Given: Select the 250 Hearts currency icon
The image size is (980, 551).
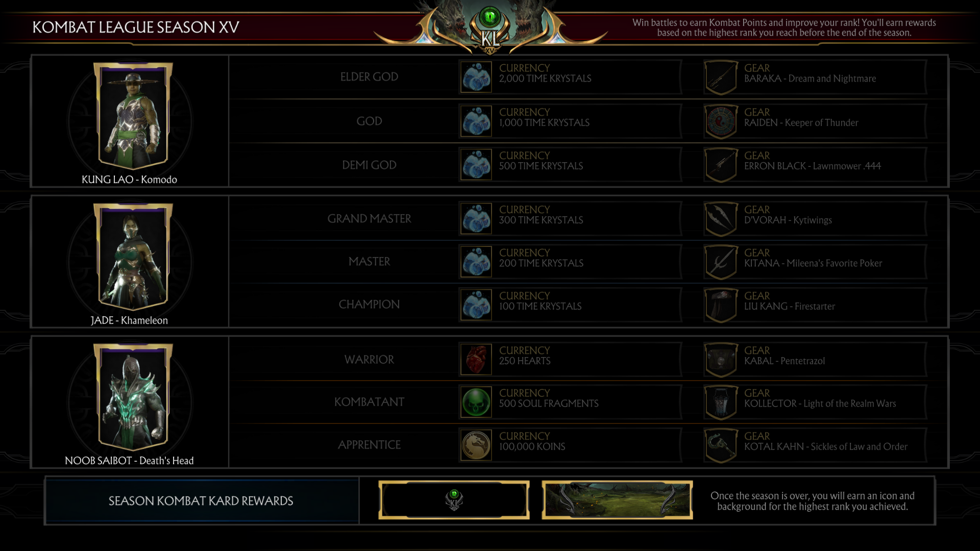Looking at the screenshot, I should click(476, 359).
